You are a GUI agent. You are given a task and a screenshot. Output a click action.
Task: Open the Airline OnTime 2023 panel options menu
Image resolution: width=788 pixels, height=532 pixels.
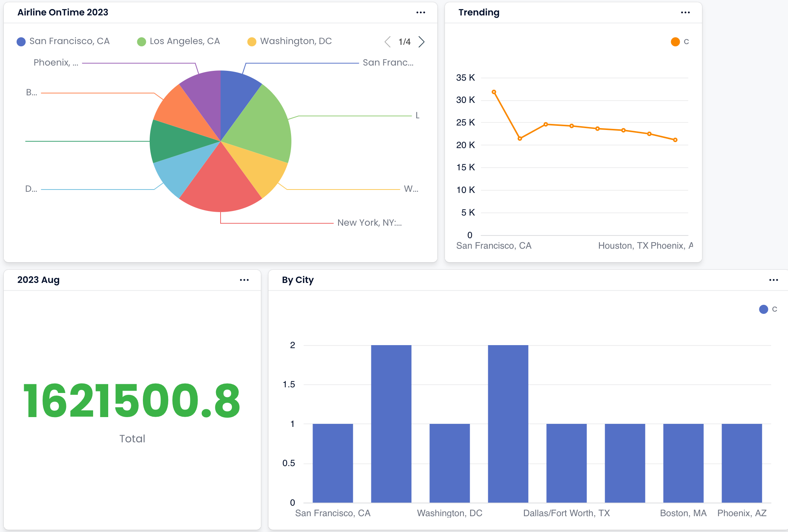[421, 12]
